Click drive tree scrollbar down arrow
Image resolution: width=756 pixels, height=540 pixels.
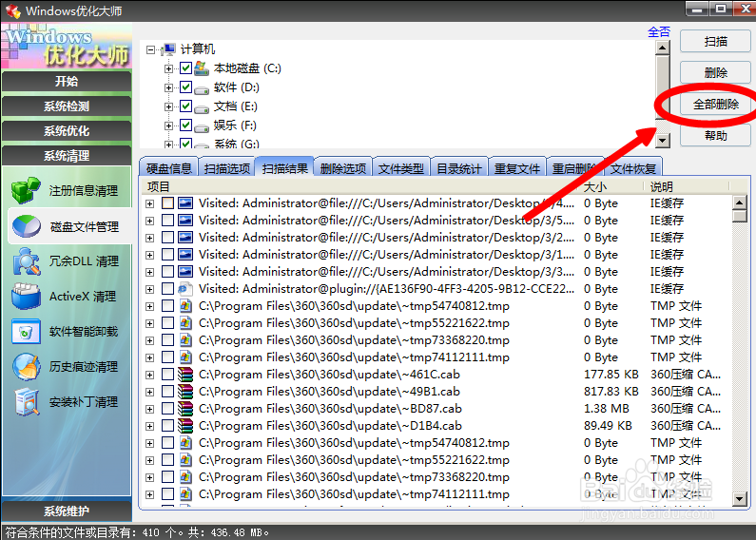click(663, 141)
